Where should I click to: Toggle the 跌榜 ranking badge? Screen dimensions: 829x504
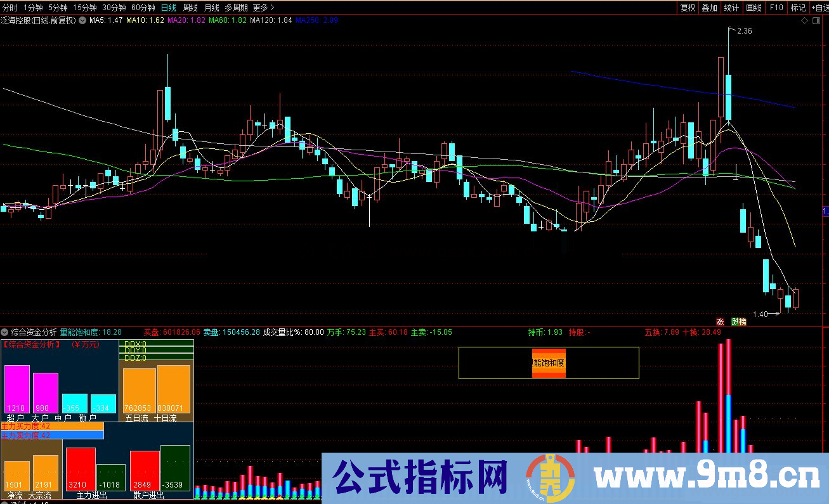click(739, 321)
